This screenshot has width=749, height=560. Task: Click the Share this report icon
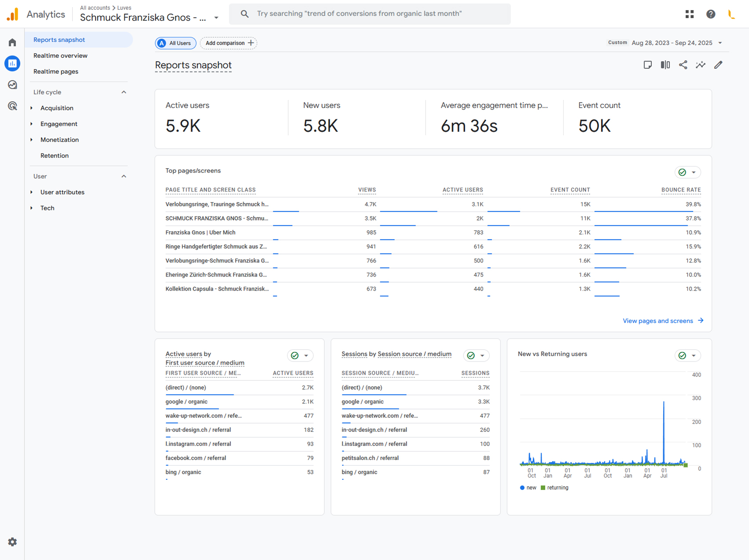click(x=683, y=65)
